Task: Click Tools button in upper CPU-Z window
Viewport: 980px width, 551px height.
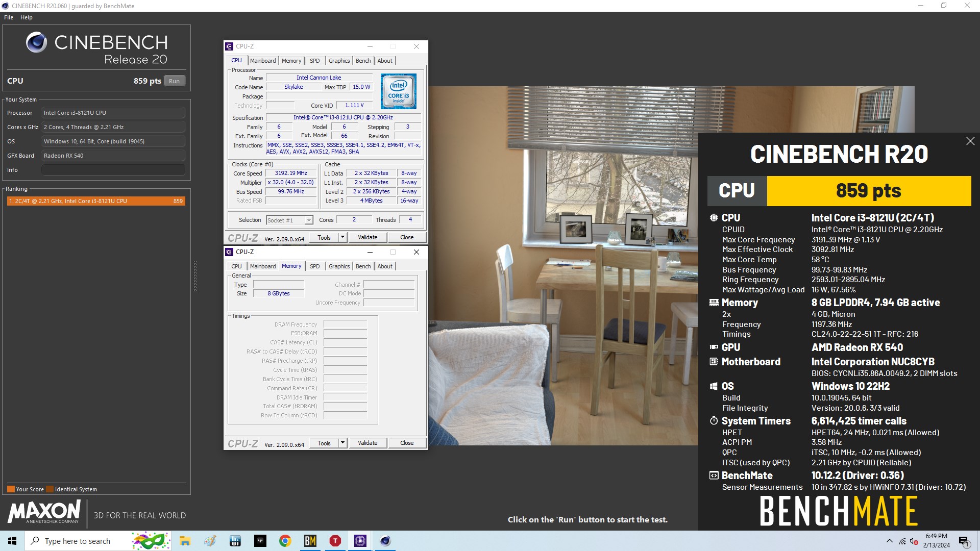Action: tap(324, 238)
